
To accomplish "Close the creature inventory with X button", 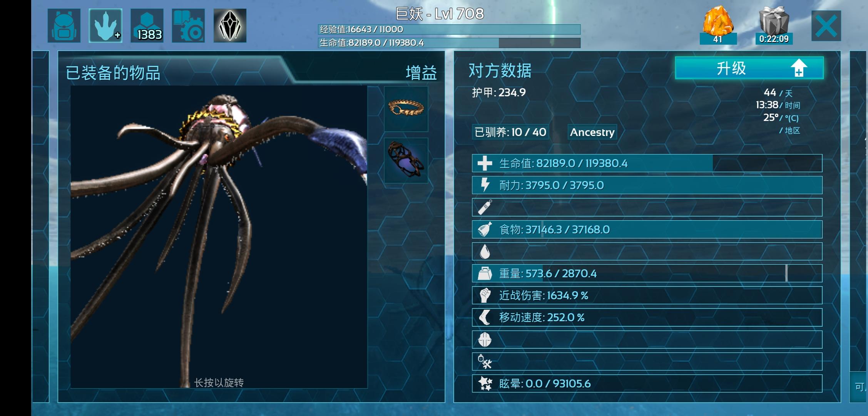I will (x=826, y=26).
